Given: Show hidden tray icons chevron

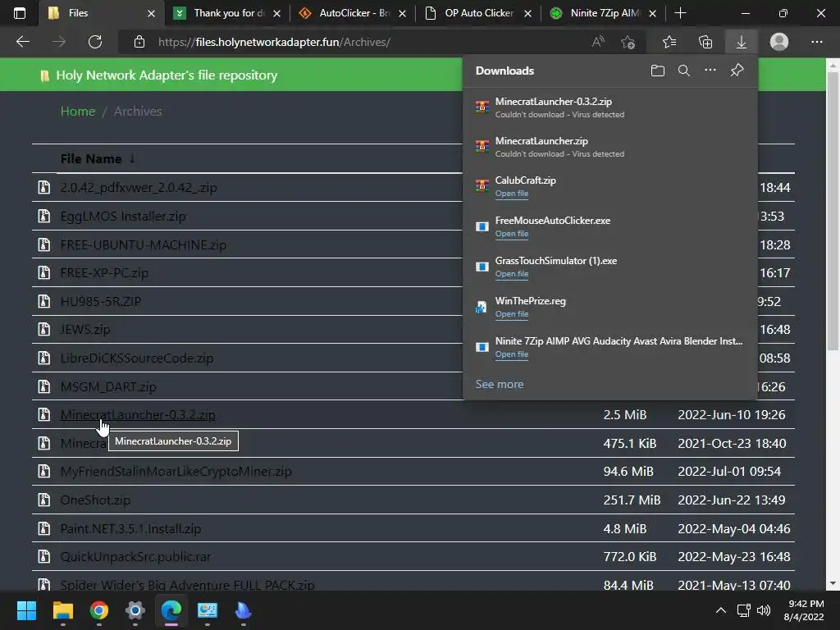Looking at the screenshot, I should 721,610.
